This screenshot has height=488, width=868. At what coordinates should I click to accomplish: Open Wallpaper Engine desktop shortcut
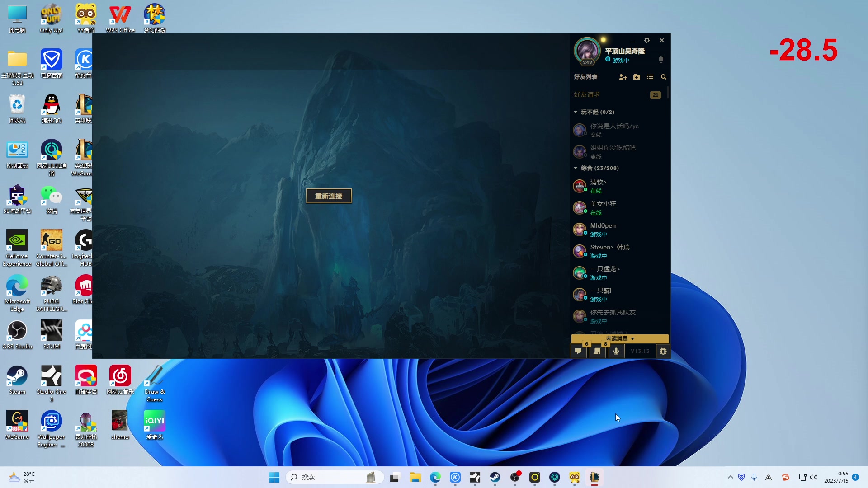coord(52,428)
